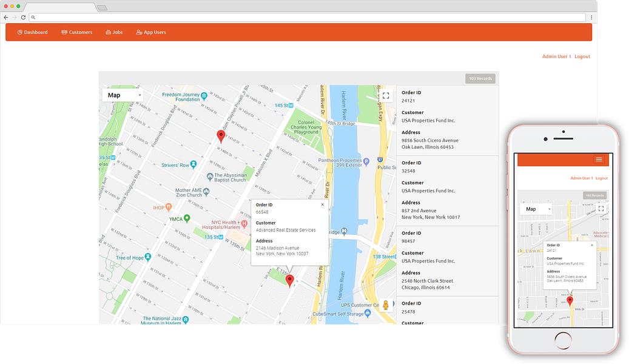The width and height of the screenshot is (629, 364).
Task: Click the 145 St subway station icon
Action: tap(291, 105)
